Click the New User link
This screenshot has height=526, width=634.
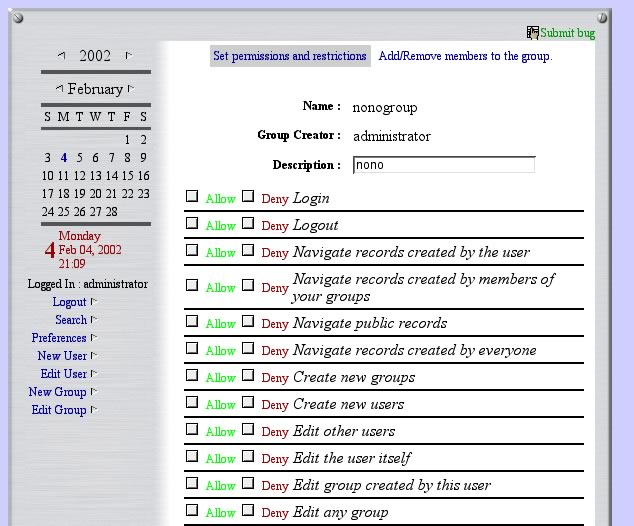(62, 356)
